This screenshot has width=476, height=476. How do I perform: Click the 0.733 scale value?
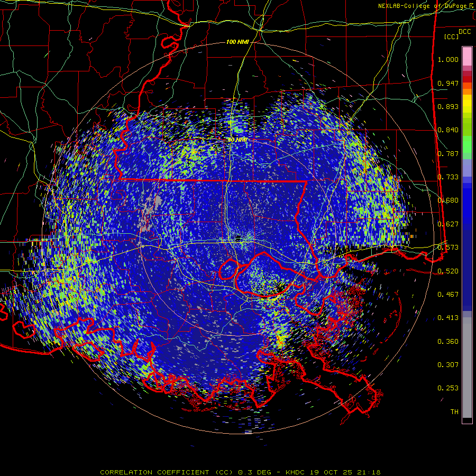point(448,177)
